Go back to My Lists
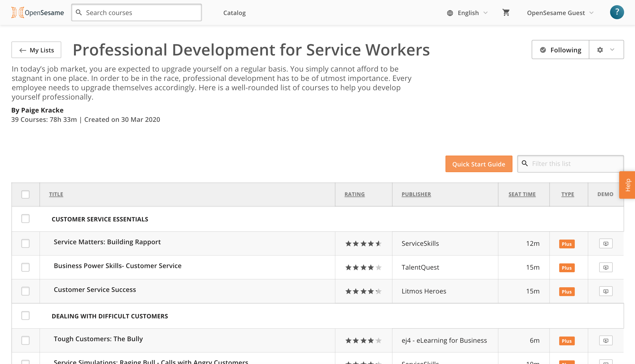Viewport: 635px width, 364px height. coord(36,50)
